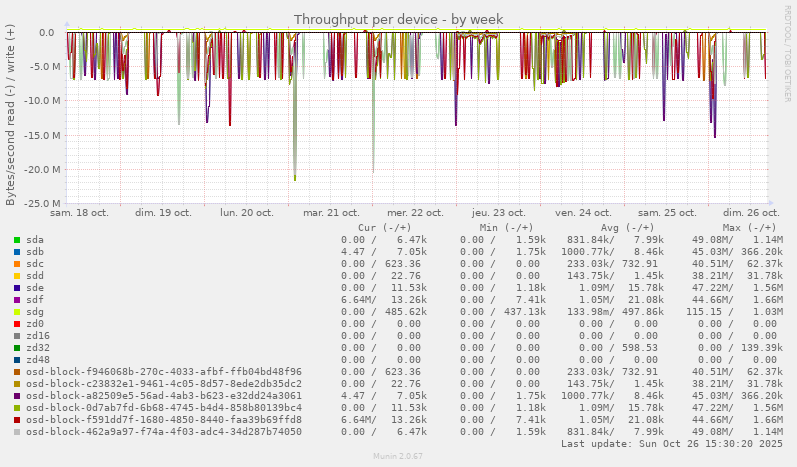Click the red zd0 legend color square
This screenshot has height=467, width=797.
[17, 324]
